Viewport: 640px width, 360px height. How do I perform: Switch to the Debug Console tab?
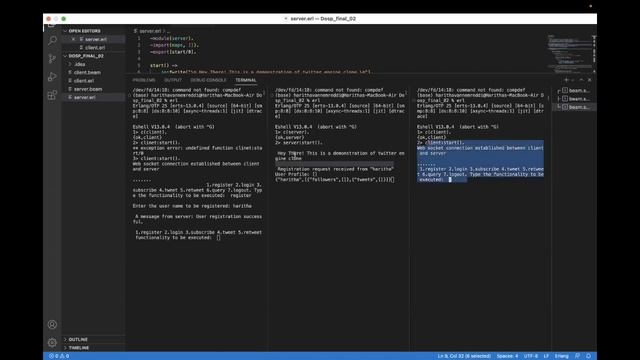click(x=208, y=80)
